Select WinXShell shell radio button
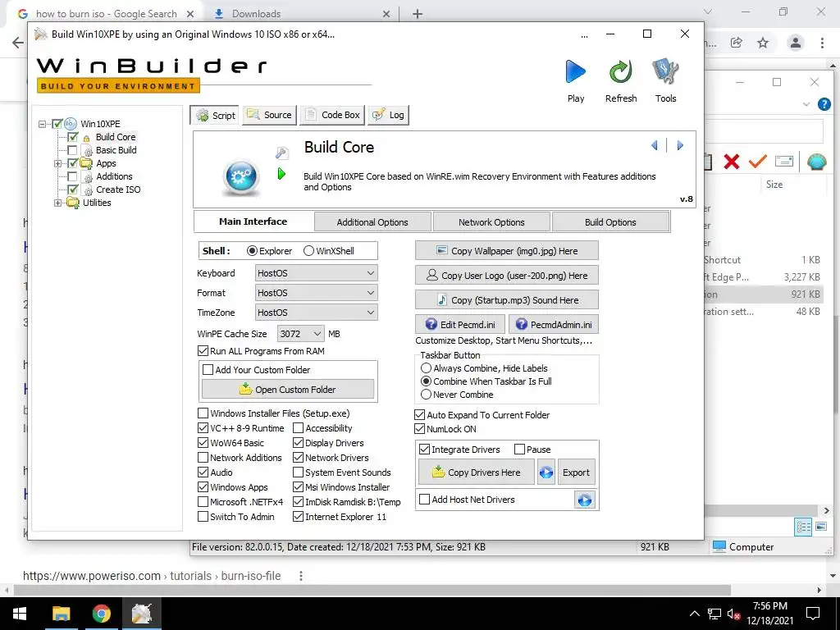 point(308,251)
